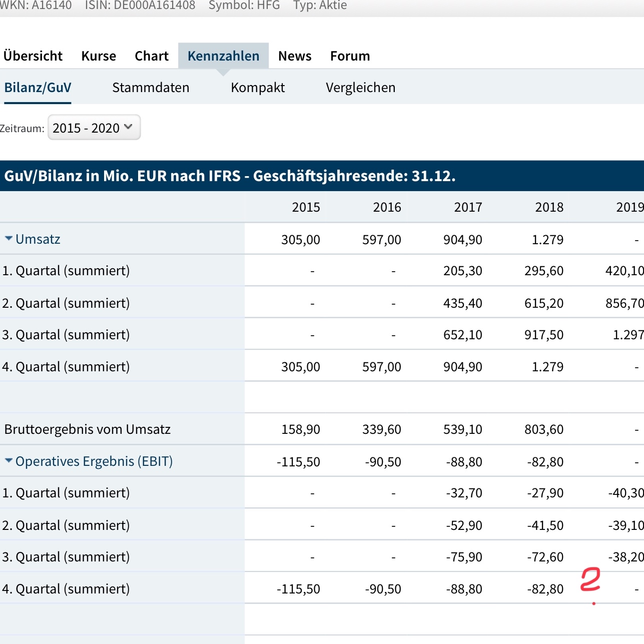
Task: Click the 2016 column header
Action: click(x=387, y=207)
